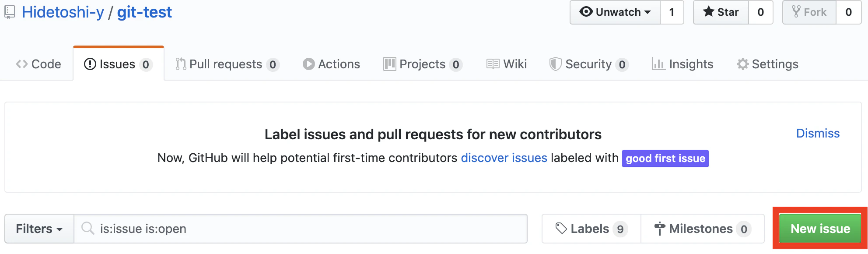The image size is (868, 254).
Task: Open Insights via the graph icon
Action: tap(658, 64)
